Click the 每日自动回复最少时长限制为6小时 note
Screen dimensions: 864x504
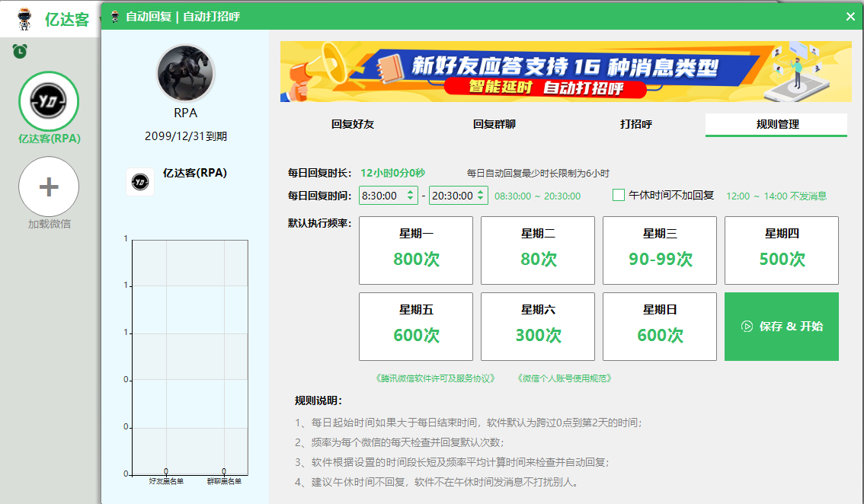539,174
